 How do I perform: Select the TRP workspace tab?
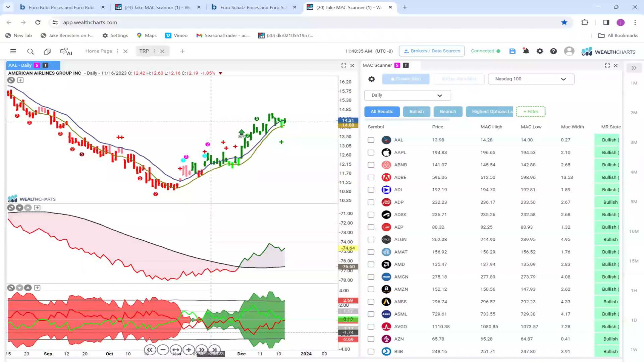144,51
